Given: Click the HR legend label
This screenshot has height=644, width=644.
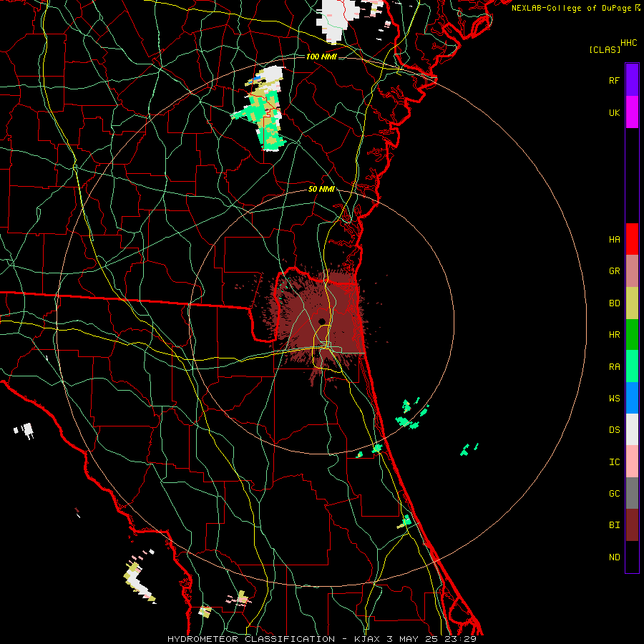Looking at the screenshot, I should click(614, 335).
